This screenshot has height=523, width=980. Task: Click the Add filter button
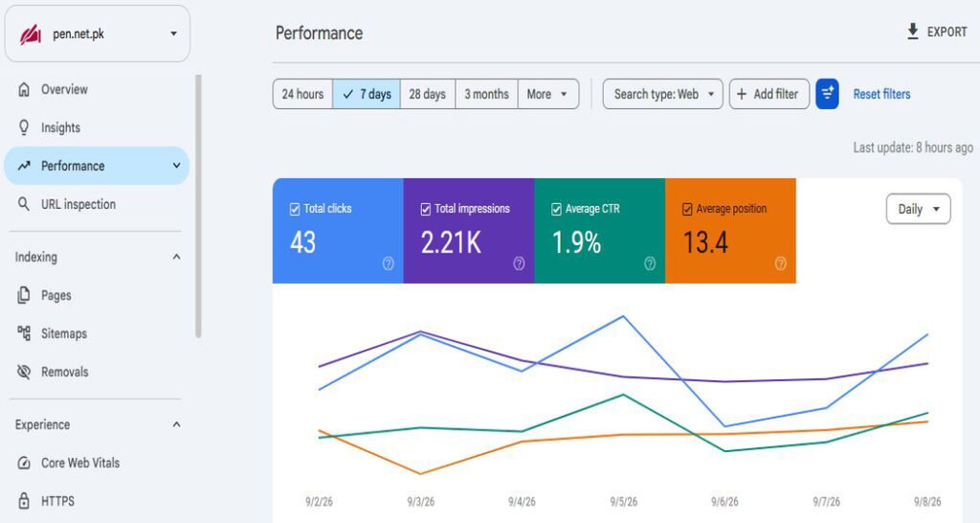point(768,94)
